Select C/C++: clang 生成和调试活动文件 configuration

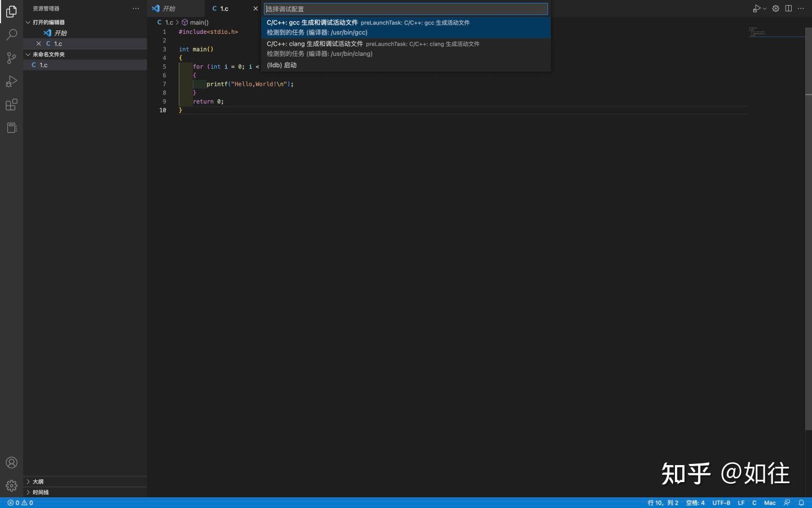(406, 49)
